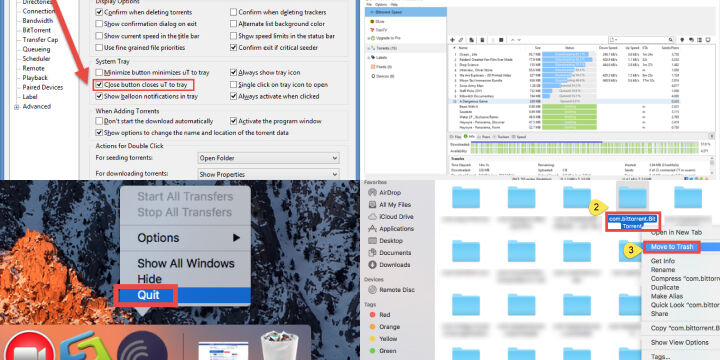Open Applications in Finder sidebar

pyautogui.click(x=391, y=228)
